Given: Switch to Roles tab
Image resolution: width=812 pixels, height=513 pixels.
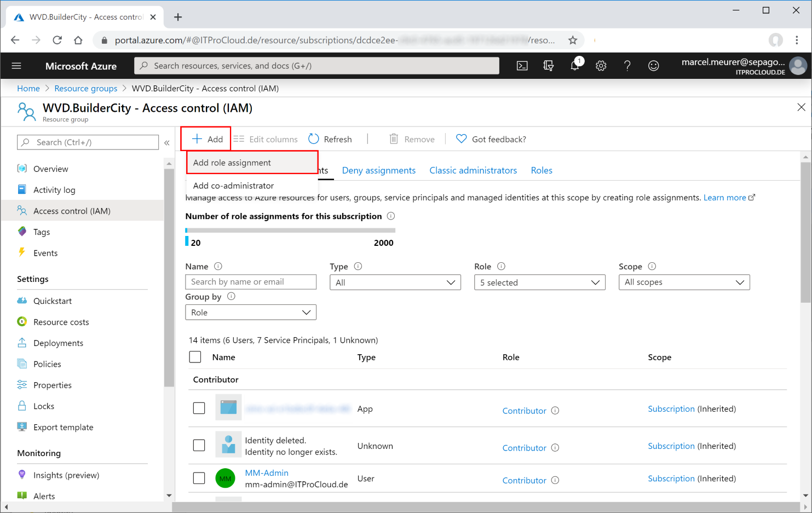Looking at the screenshot, I should 542,170.
